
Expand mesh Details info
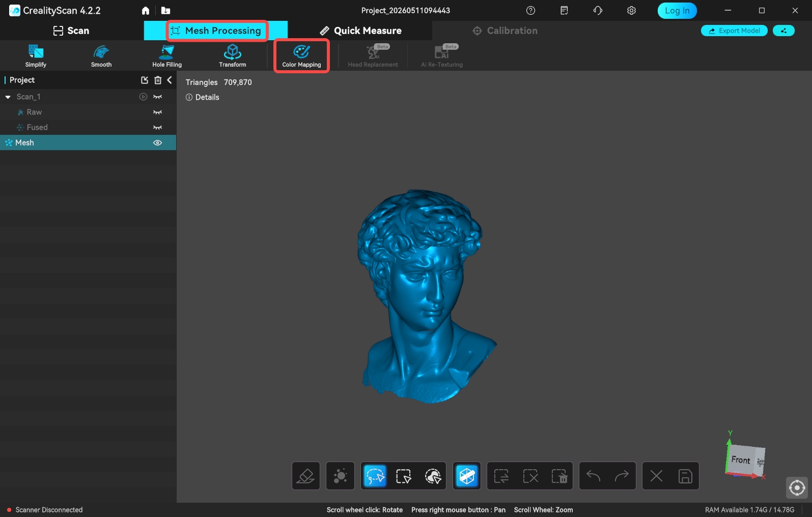click(x=203, y=97)
